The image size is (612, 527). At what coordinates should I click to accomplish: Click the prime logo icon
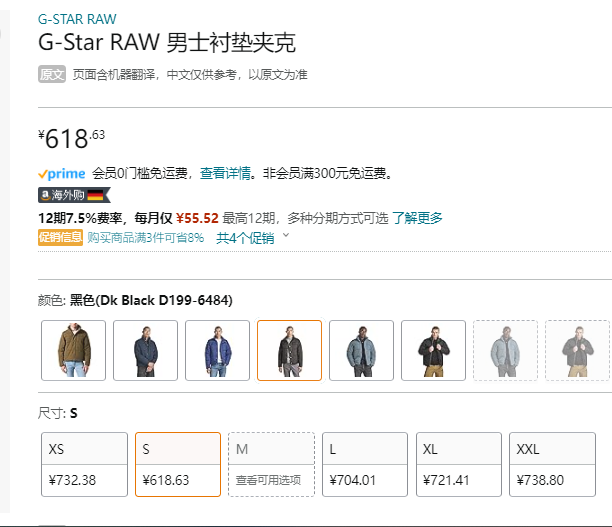click(62, 174)
